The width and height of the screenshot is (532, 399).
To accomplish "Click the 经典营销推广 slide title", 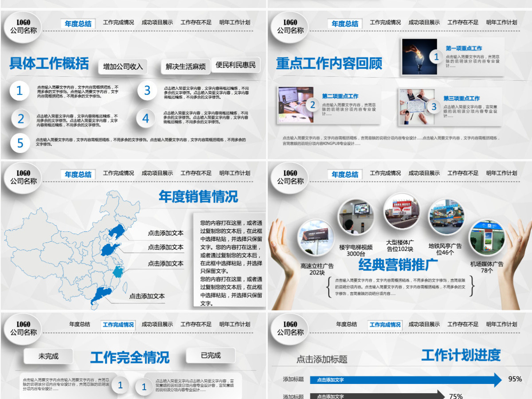I will coord(398,265).
